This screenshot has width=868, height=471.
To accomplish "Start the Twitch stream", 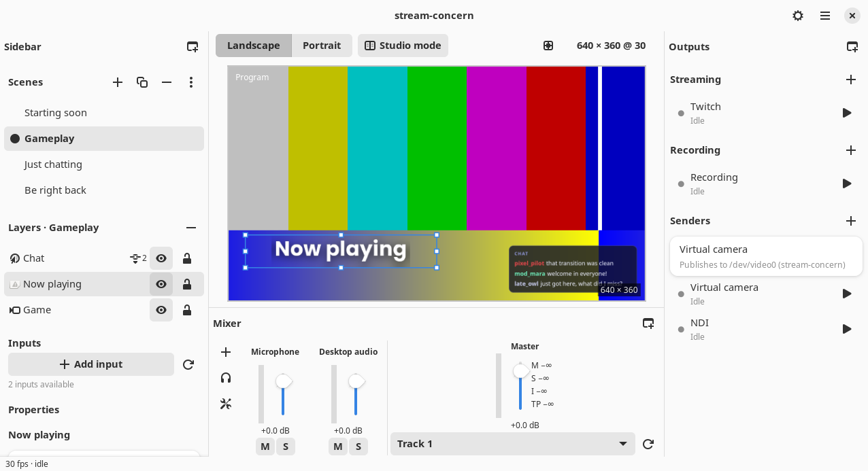I will coord(847,113).
